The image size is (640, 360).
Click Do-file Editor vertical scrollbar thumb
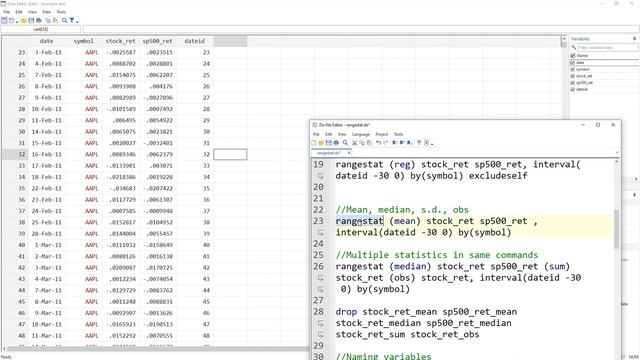(x=616, y=229)
